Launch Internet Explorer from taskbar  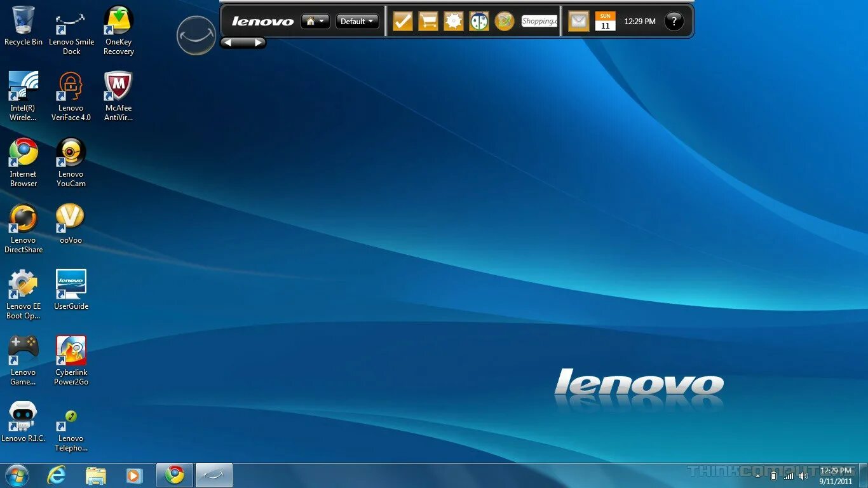[x=57, y=475]
